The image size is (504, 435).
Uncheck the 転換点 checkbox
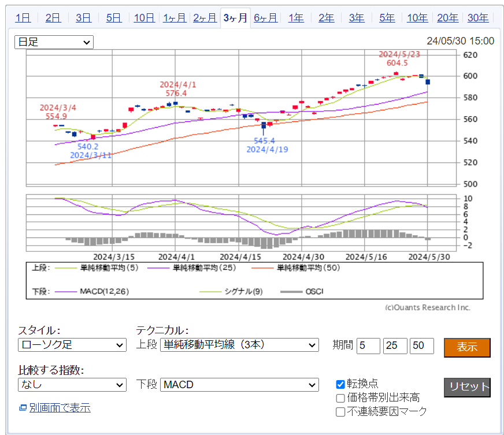(341, 384)
